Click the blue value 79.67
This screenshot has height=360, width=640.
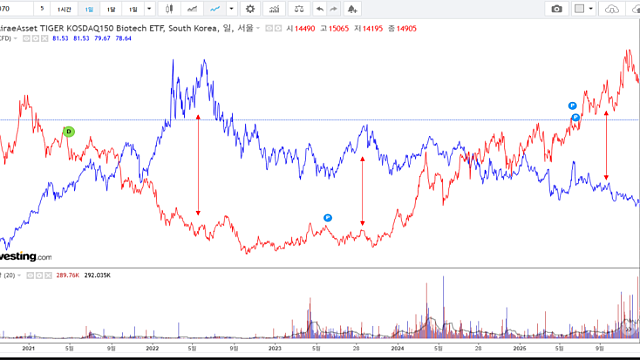[102, 38]
